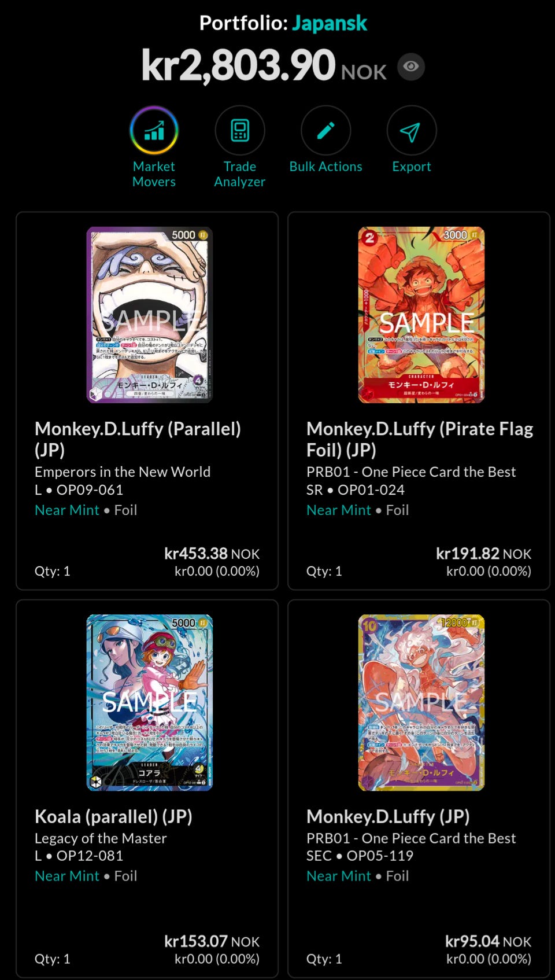Open the Market Movers chart icon
This screenshot has height=980, width=555.
coord(154,130)
